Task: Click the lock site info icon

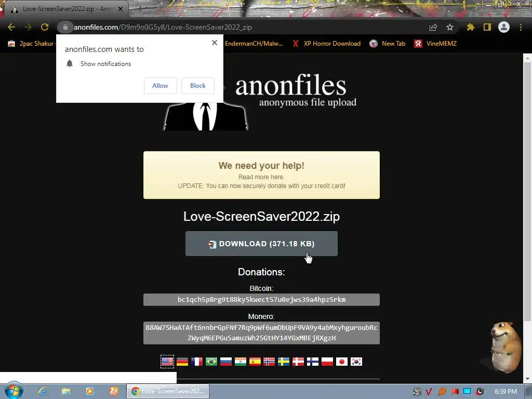Action: [x=65, y=27]
